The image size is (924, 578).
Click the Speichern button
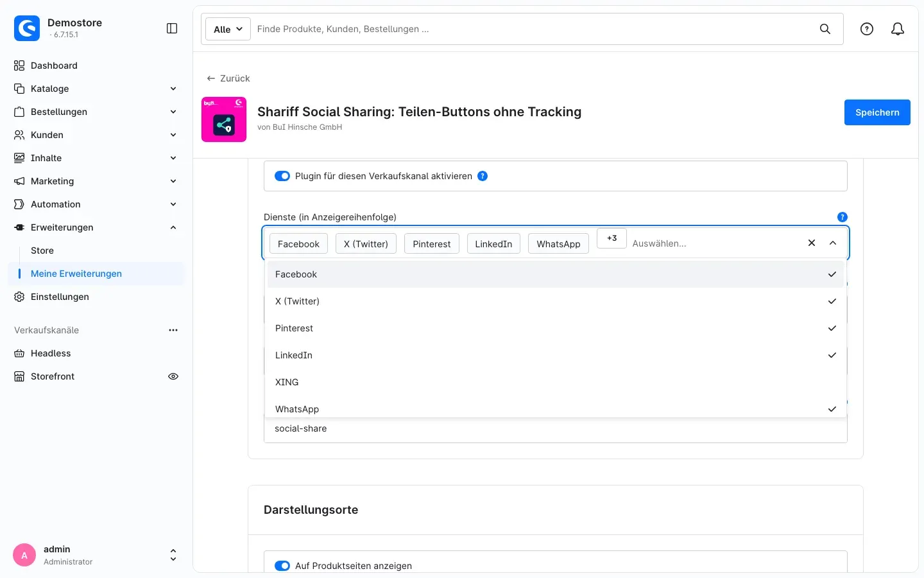[x=877, y=112]
